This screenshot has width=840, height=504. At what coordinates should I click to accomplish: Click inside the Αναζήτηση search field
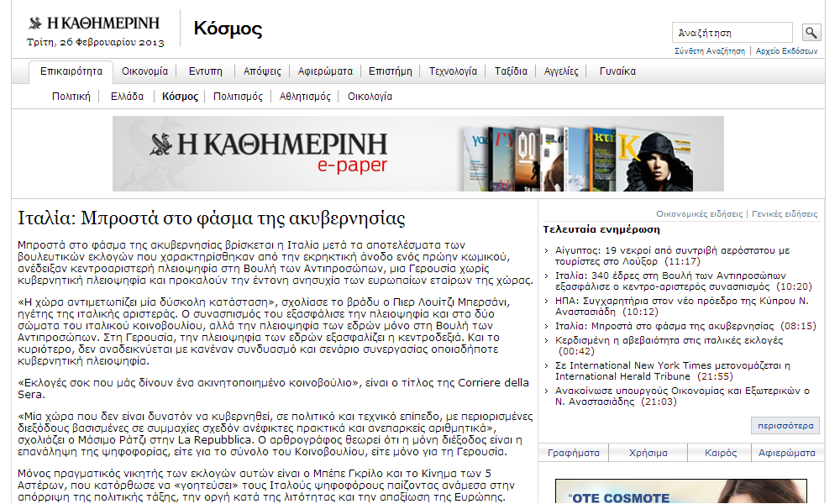732,33
